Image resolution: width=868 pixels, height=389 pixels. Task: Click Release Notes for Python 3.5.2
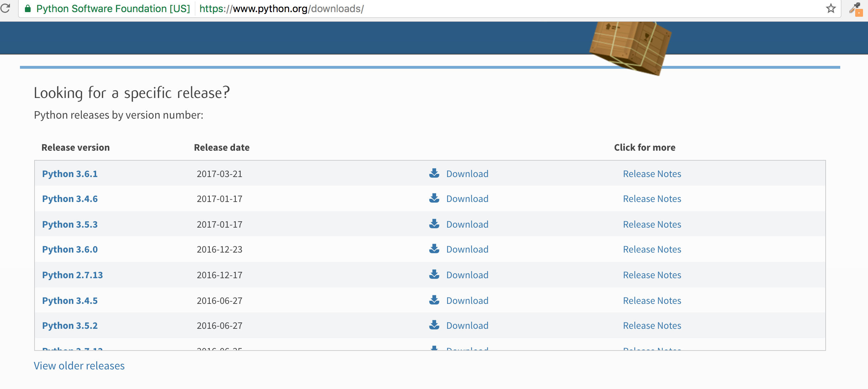tap(652, 325)
